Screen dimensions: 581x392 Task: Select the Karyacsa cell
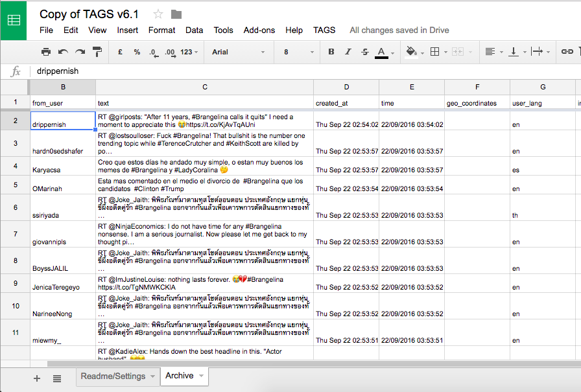(63, 166)
